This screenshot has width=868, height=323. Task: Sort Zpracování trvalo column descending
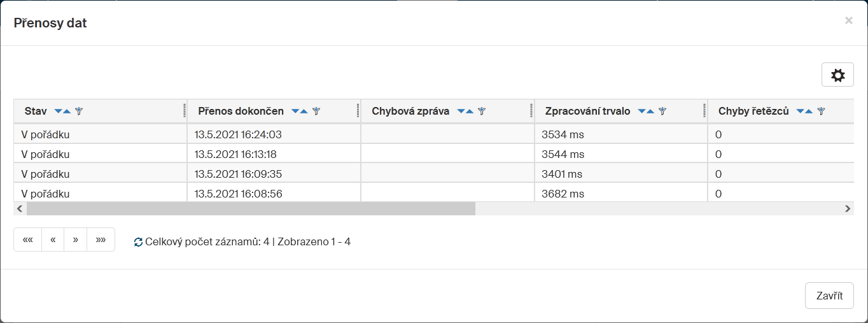641,111
